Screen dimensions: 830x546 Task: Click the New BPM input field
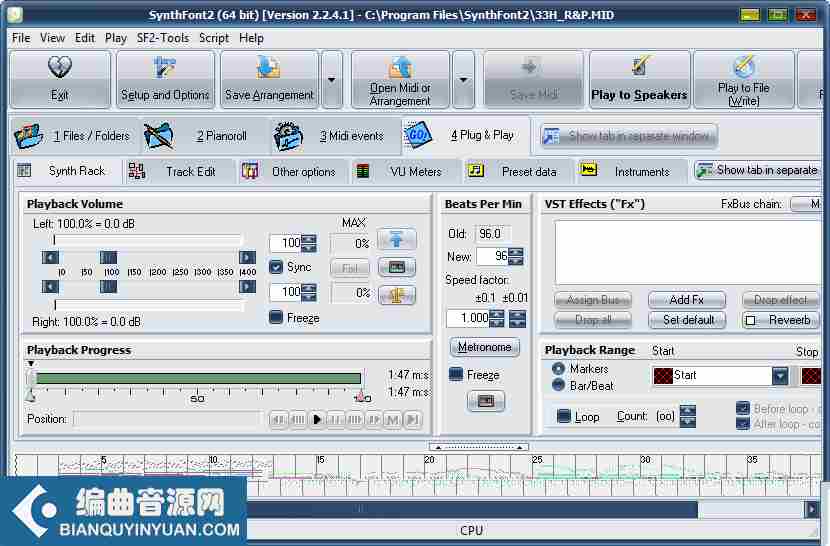(x=492, y=256)
